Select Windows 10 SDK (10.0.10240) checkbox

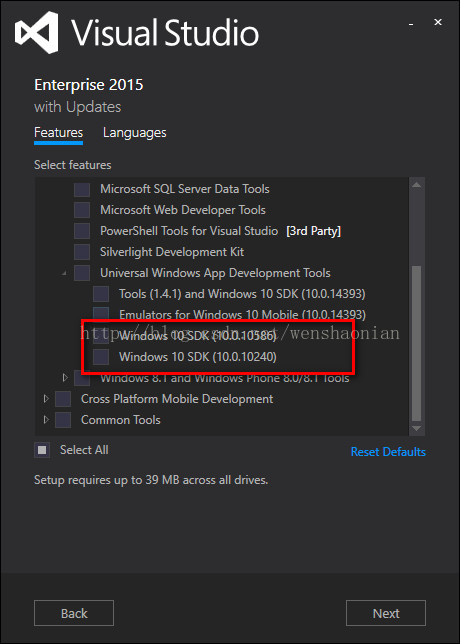click(x=101, y=357)
